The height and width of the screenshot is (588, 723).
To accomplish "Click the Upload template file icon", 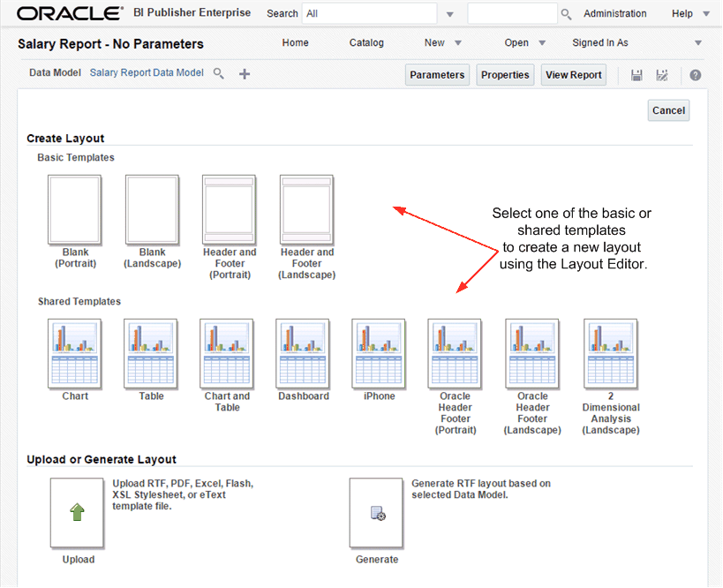I will coord(77,513).
